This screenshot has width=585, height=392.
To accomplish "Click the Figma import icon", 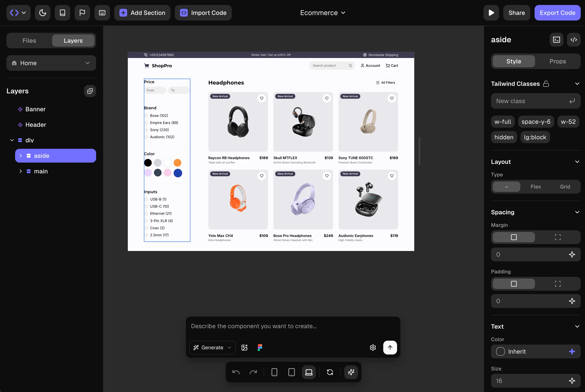I will [x=260, y=348].
